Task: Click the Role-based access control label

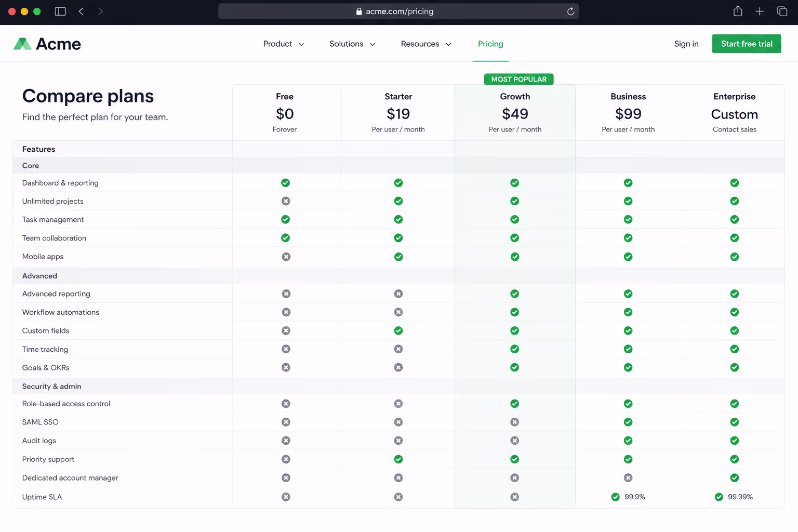Action: (x=66, y=404)
